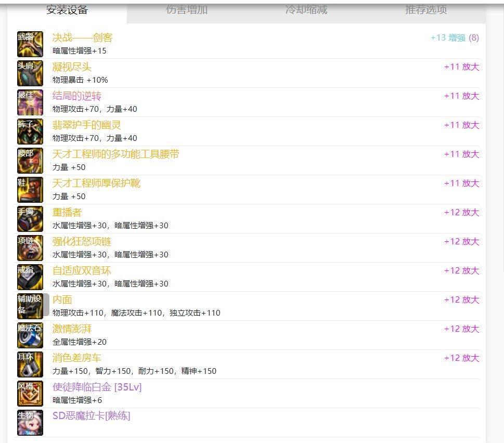Click the bracelet slot icon (手镯)
Viewport: 504px width, 443px height.
pyautogui.click(x=30, y=219)
